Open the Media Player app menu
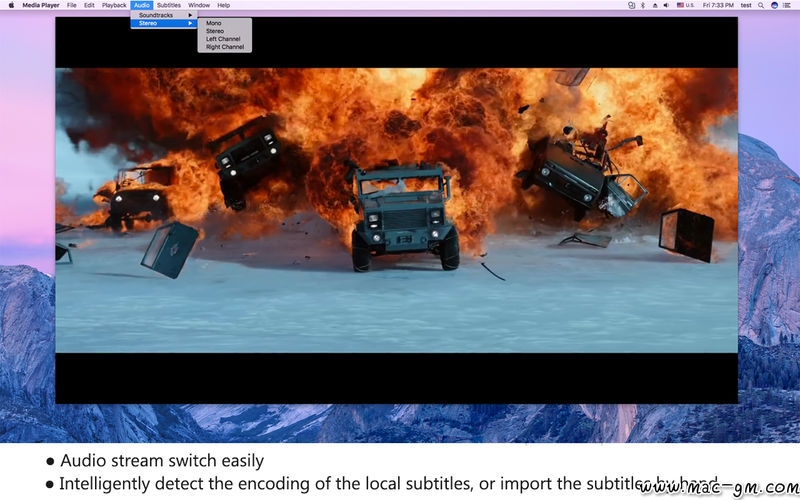Screen dimensions: 800x500 coord(41,5)
